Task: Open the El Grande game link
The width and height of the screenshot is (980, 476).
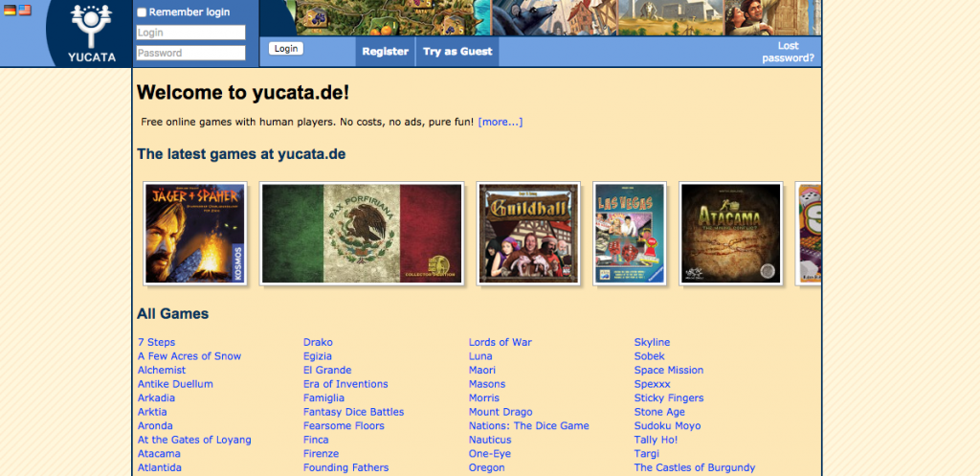Action: click(327, 371)
